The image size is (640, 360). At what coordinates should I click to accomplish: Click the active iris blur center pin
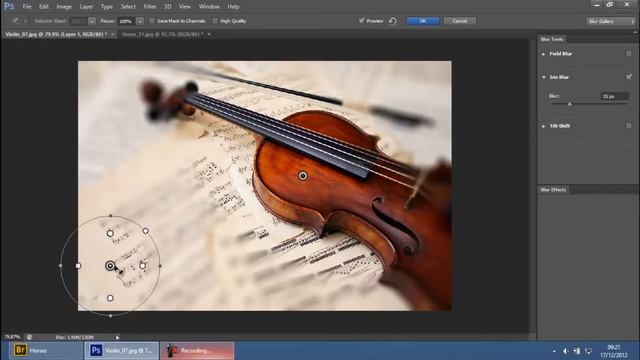pos(110,266)
